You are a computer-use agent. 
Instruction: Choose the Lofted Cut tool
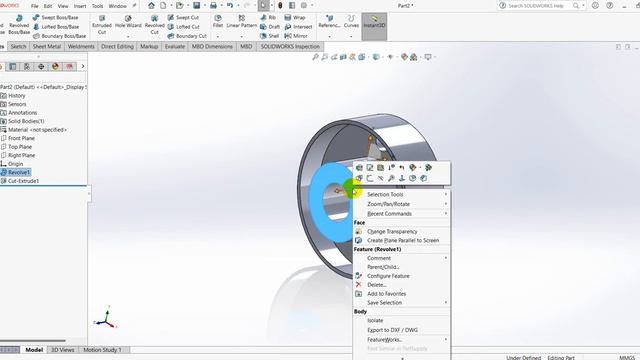[x=183, y=27]
